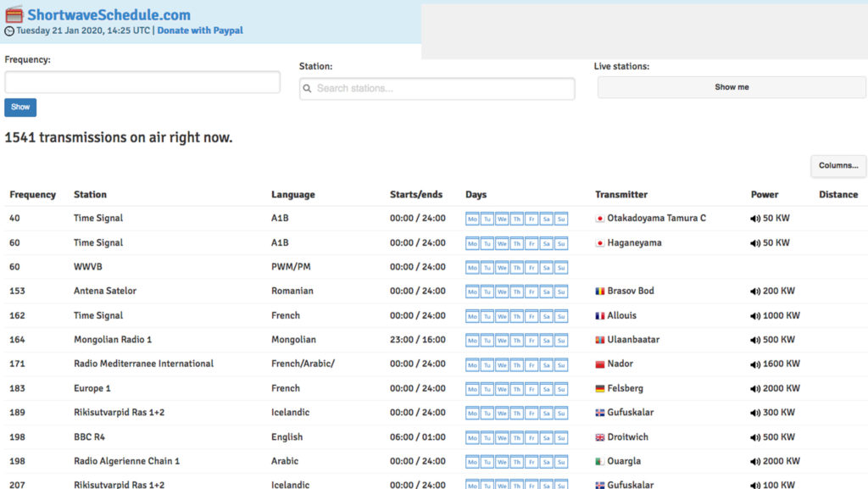868x489 pixels.
Task: Click Algeria flag beside Ouargla
Action: pos(599,461)
